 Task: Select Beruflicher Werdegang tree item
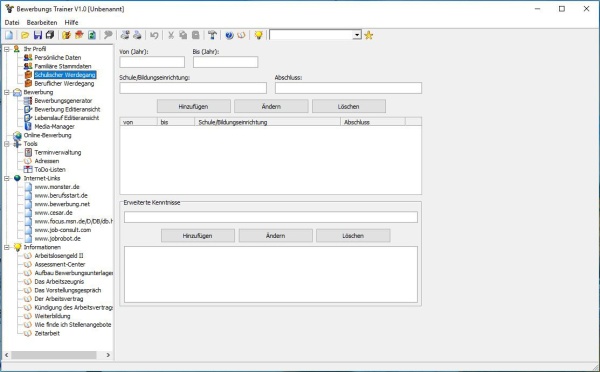coord(64,83)
